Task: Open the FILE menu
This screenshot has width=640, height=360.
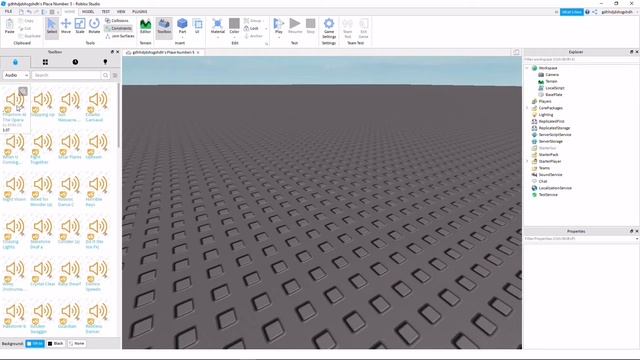Action: point(8,11)
